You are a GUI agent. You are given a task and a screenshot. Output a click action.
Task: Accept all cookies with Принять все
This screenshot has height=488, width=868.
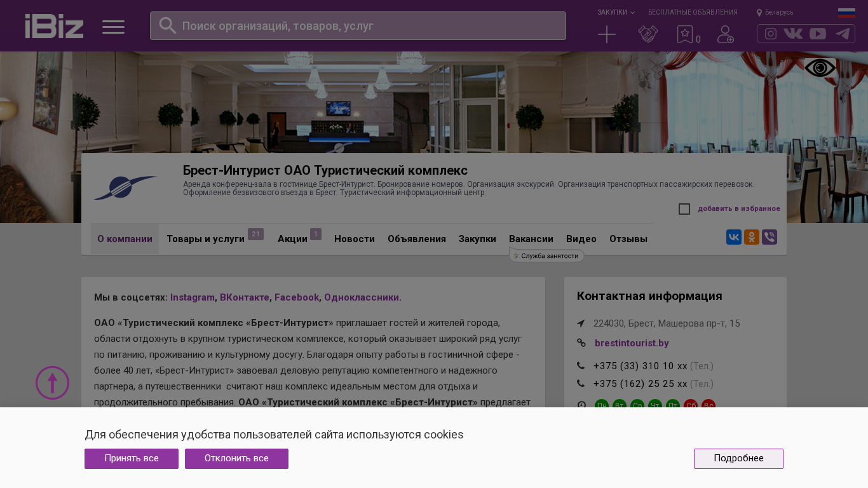coord(132,459)
